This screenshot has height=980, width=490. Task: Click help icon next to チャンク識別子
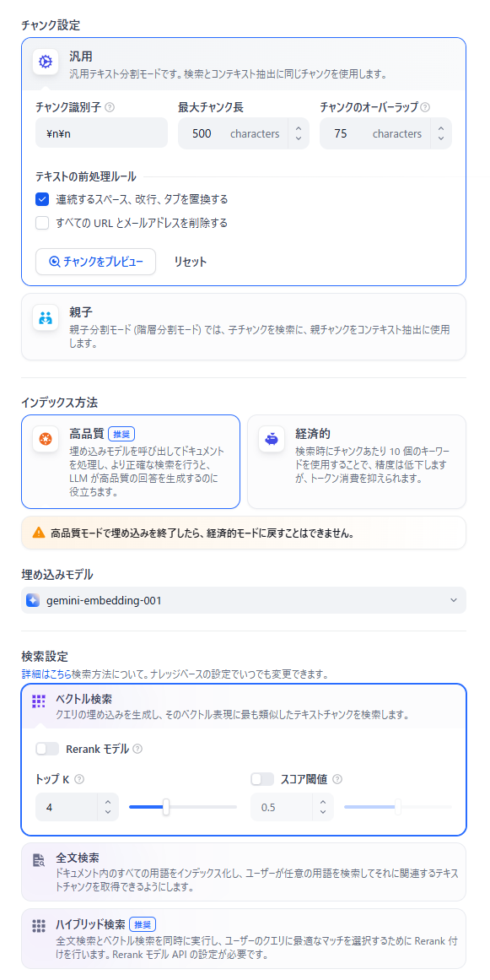pyautogui.click(x=110, y=107)
